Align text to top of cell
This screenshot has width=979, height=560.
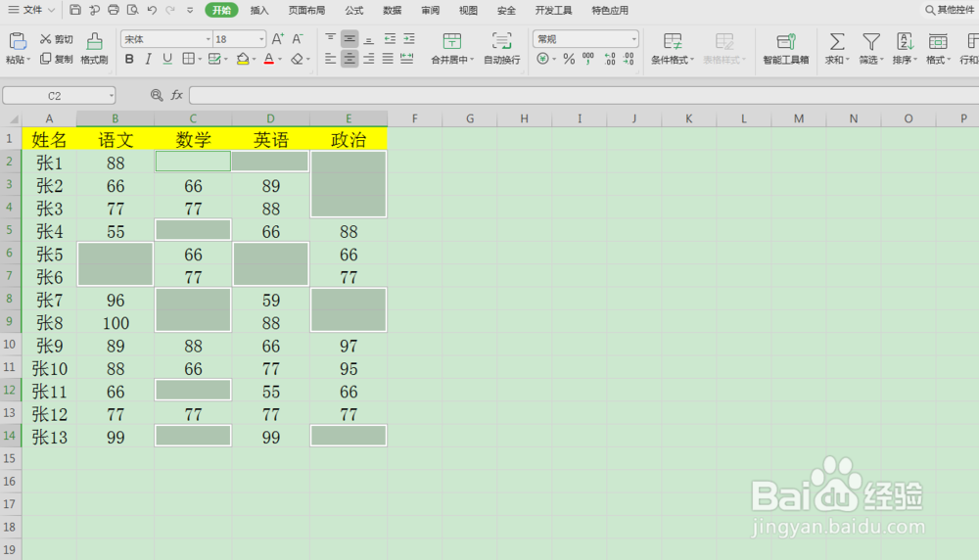click(x=330, y=39)
